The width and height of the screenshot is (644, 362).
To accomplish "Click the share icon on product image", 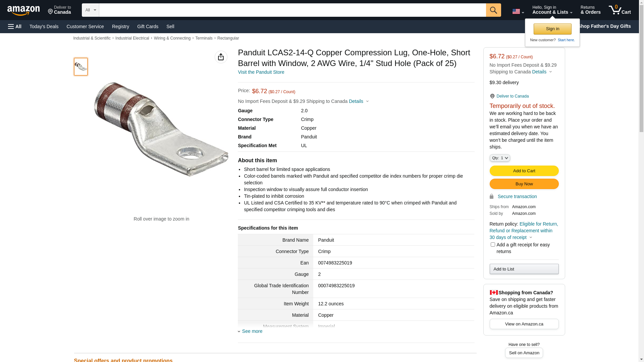I will point(221,57).
